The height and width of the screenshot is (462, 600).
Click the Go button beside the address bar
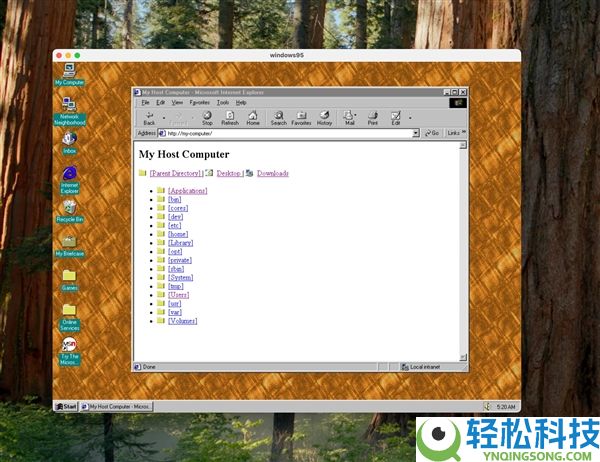click(x=432, y=133)
